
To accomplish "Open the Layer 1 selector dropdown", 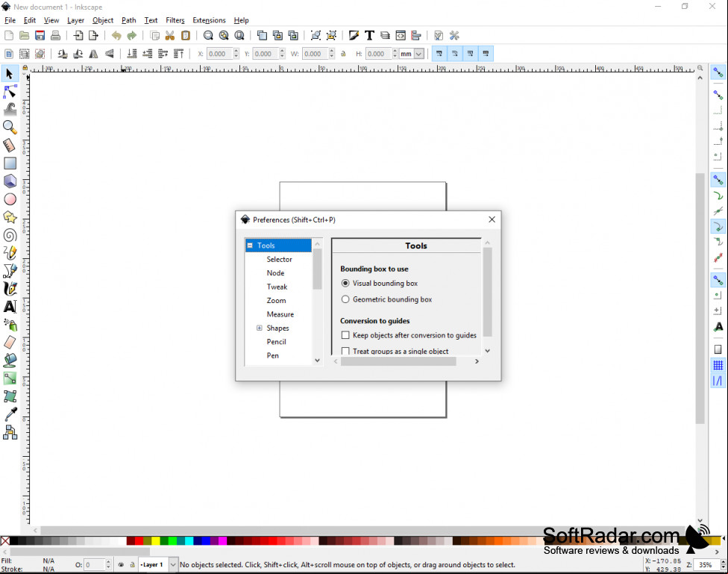I will (173, 565).
